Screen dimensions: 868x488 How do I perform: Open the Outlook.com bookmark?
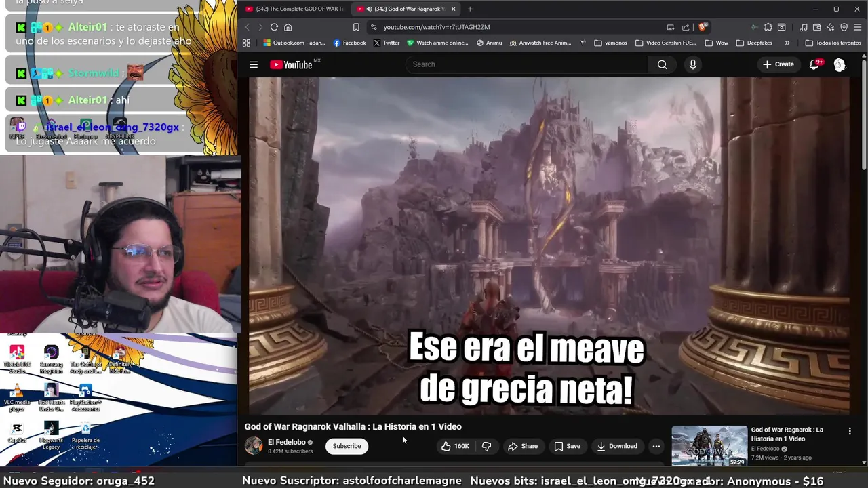(294, 43)
